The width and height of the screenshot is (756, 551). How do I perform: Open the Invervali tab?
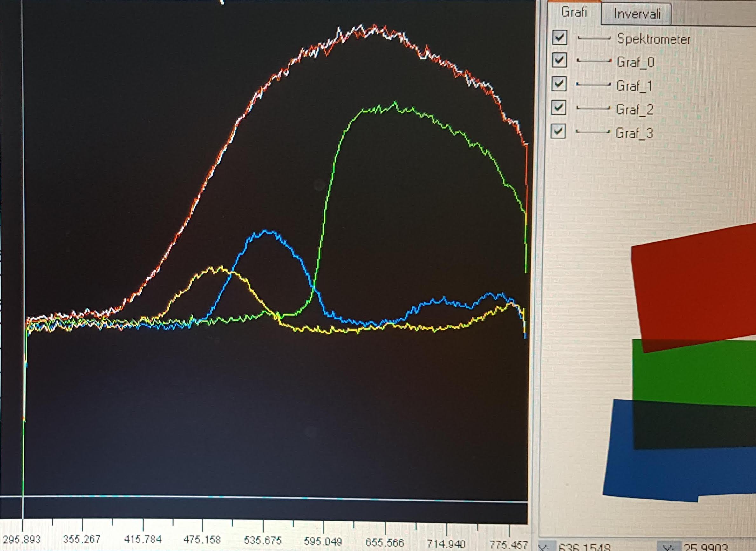point(637,14)
